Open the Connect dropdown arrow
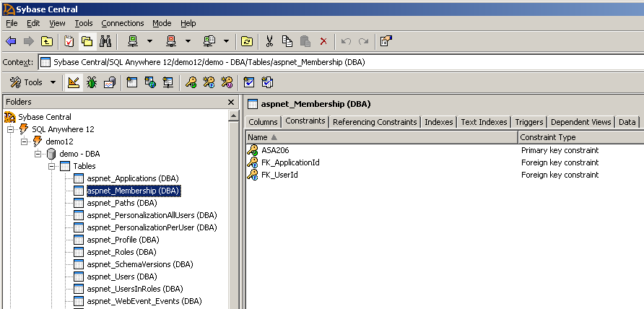Viewport: 644px width, 309px height. 149,41
